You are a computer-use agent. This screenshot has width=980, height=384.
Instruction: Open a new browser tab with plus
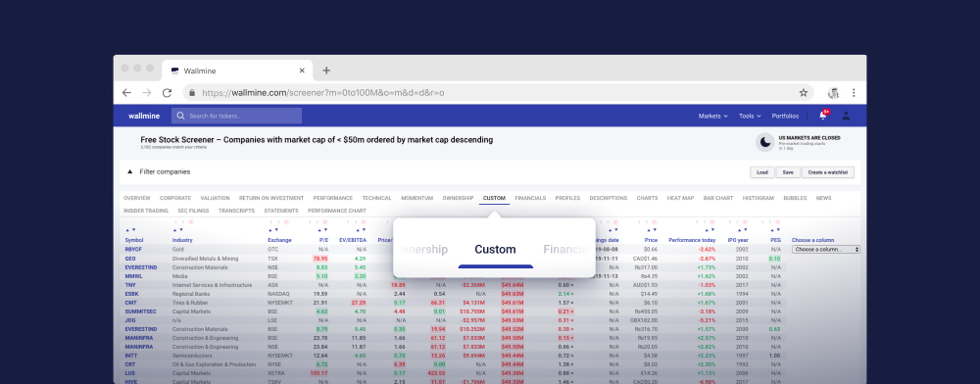(325, 71)
